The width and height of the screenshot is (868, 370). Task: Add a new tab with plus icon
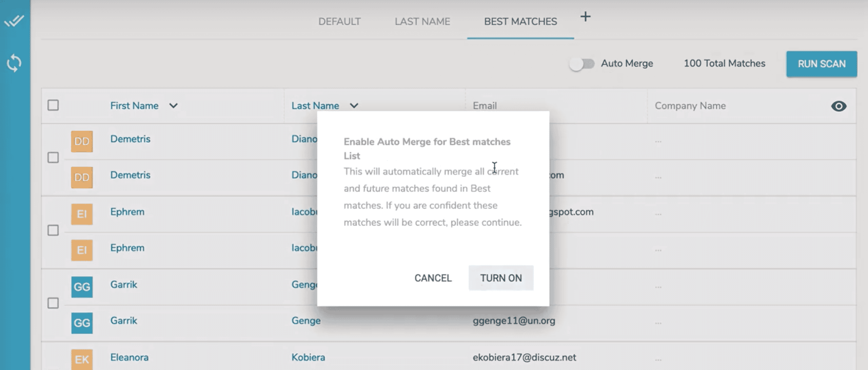585,17
